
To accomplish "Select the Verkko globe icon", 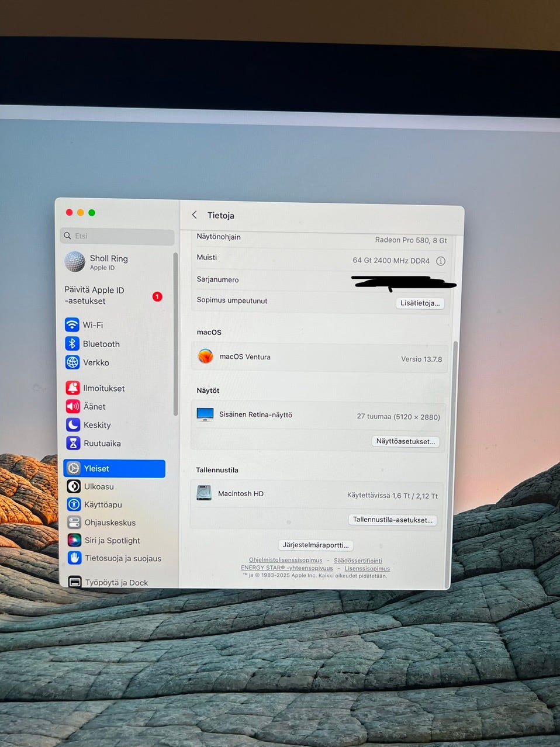I will (72, 362).
